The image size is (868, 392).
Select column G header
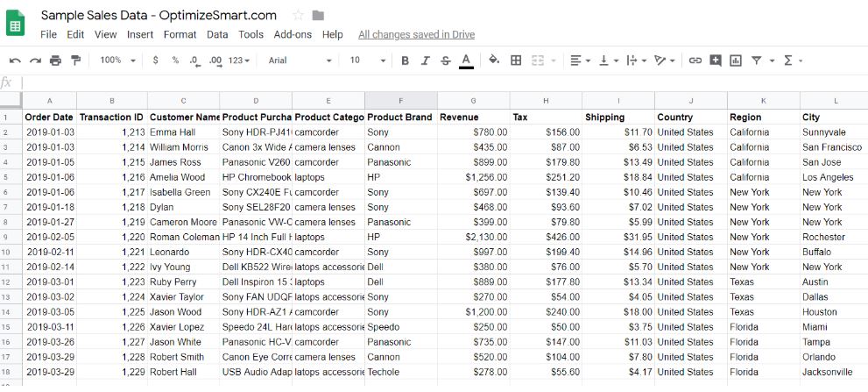tap(473, 101)
